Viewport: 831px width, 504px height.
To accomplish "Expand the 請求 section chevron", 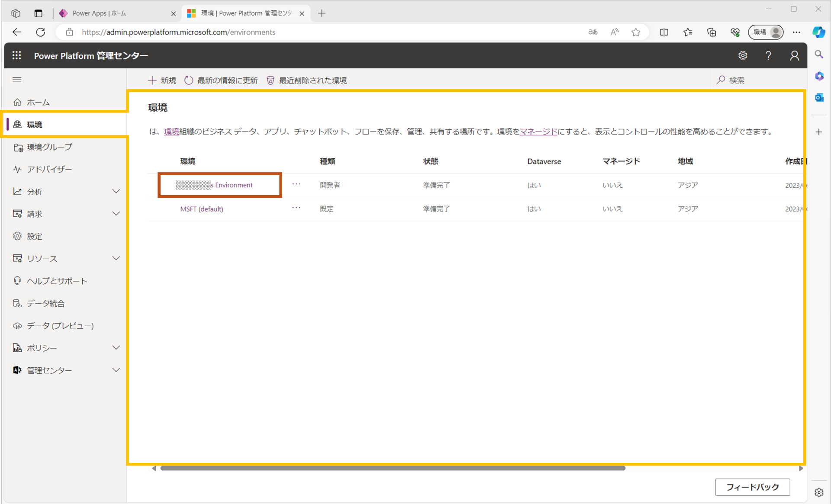I will [116, 214].
